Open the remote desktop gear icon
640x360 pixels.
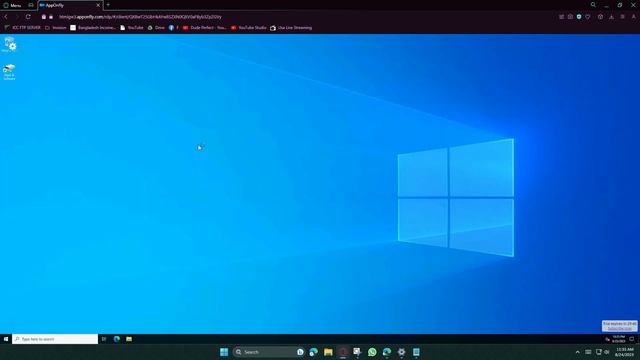[9, 44]
